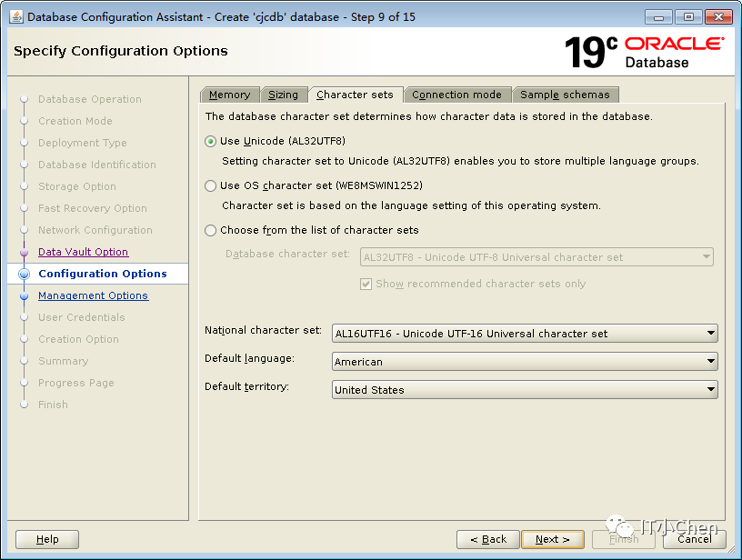Click the 'Database character set:' label
This screenshot has width=742, height=560.
point(287,254)
